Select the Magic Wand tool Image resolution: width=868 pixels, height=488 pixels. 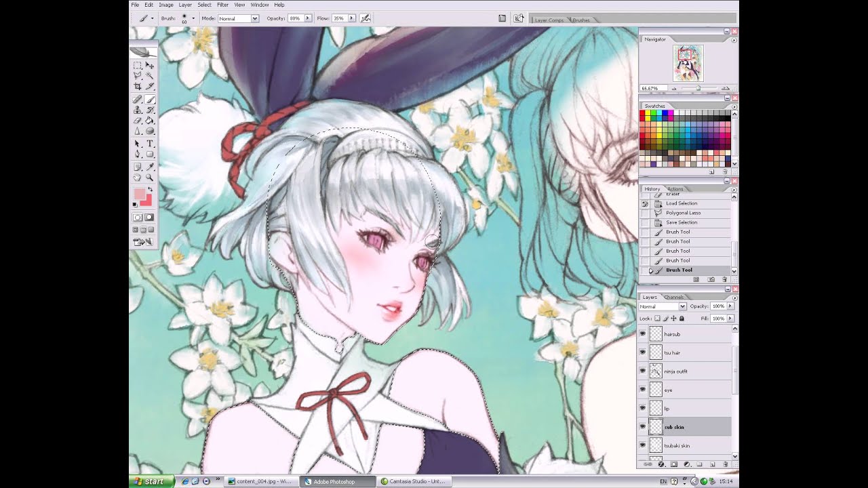coord(150,76)
